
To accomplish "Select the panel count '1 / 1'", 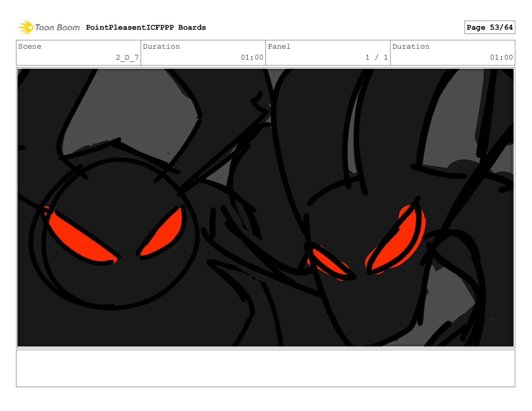I will [377, 57].
